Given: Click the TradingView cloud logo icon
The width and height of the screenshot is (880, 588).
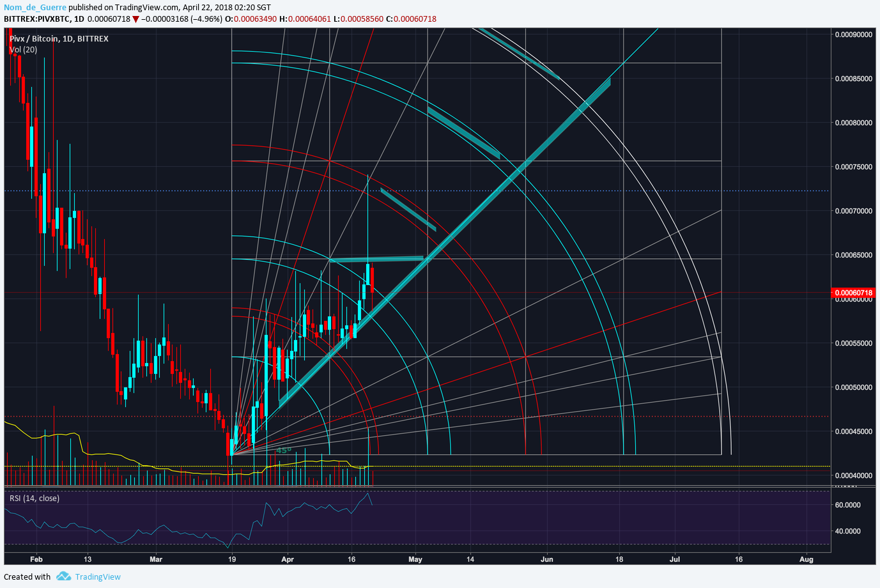Looking at the screenshot, I should 63,576.
